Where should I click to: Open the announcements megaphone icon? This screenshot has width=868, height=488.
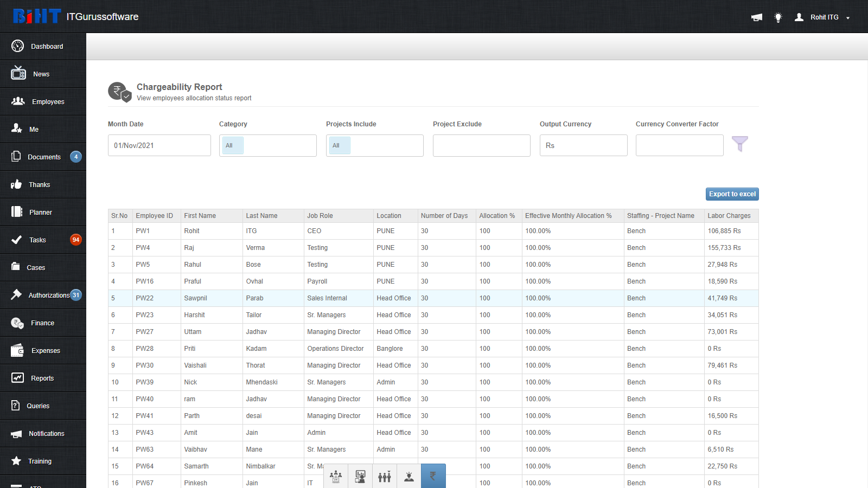pyautogui.click(x=757, y=17)
